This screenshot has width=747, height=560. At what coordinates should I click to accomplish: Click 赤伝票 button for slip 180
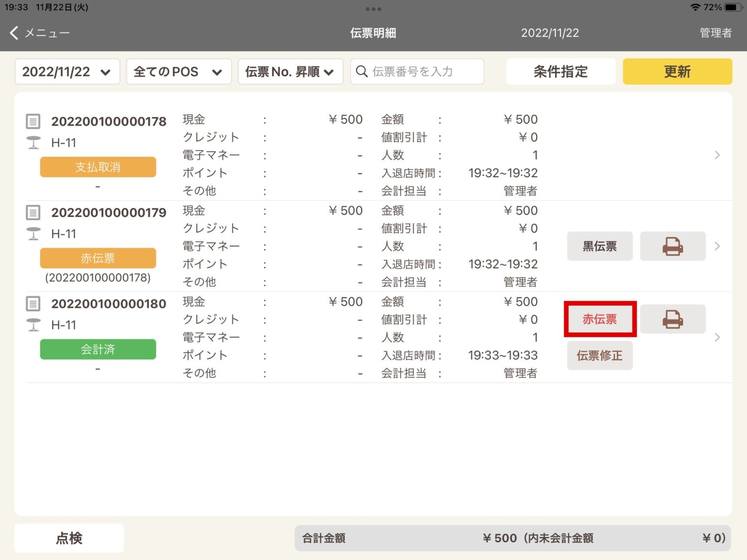tap(600, 319)
